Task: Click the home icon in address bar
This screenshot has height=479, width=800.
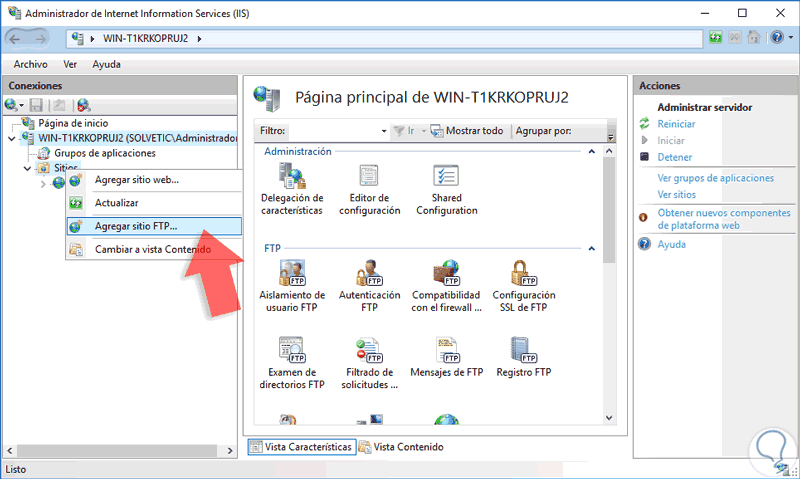Action: tap(754, 37)
